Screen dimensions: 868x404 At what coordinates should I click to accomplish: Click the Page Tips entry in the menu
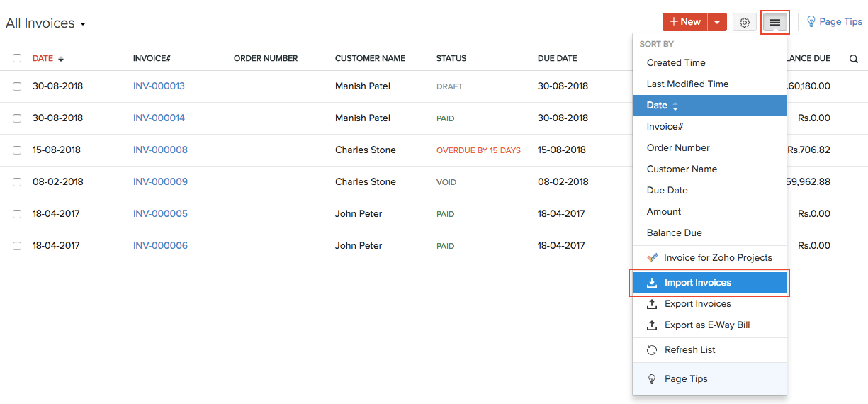[x=686, y=379]
